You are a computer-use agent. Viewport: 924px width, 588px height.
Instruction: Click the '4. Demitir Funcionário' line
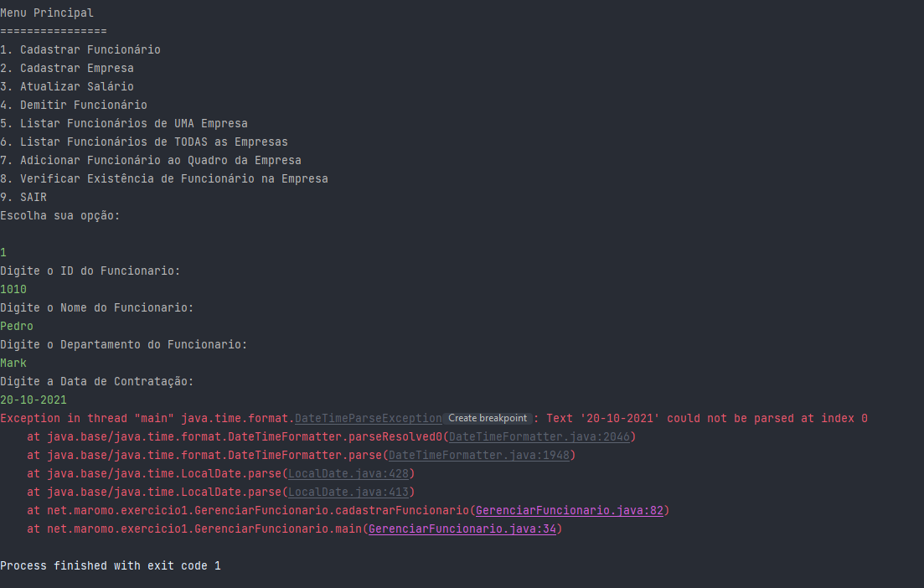tap(74, 105)
